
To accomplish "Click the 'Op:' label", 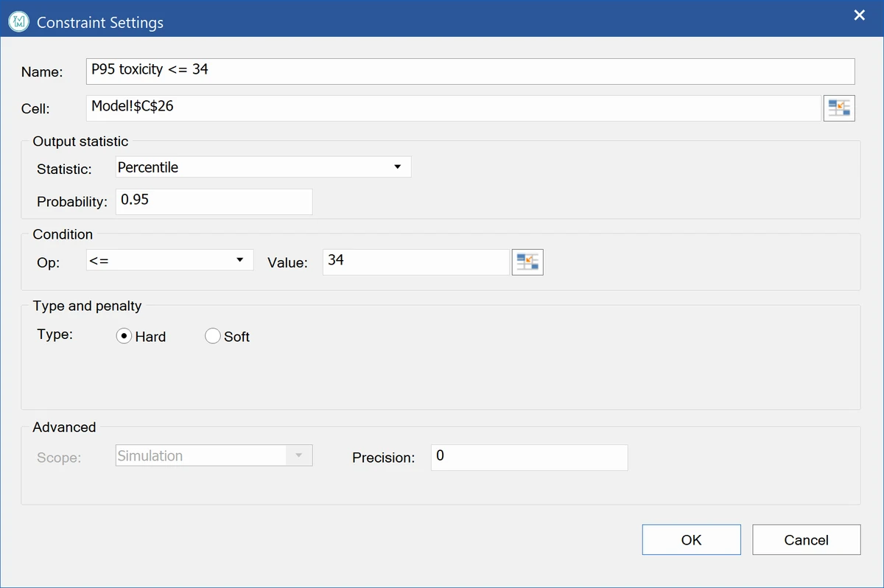I will coord(48,262).
